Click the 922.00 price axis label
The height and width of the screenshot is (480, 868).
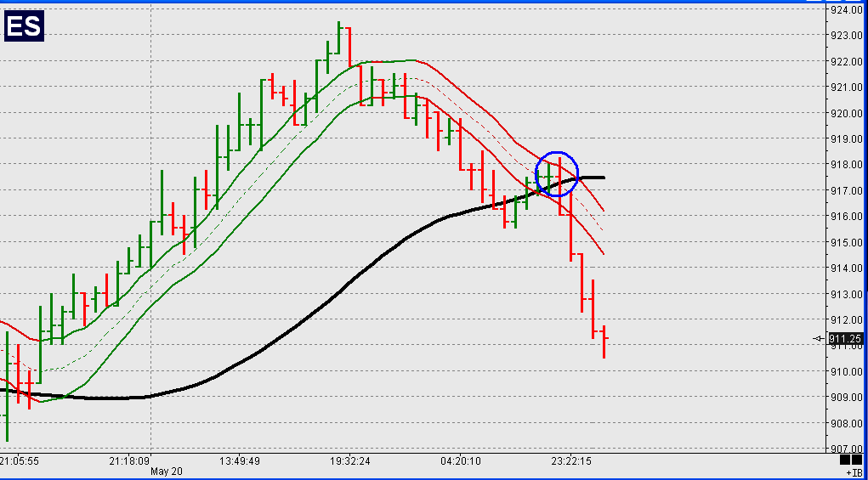[846, 61]
